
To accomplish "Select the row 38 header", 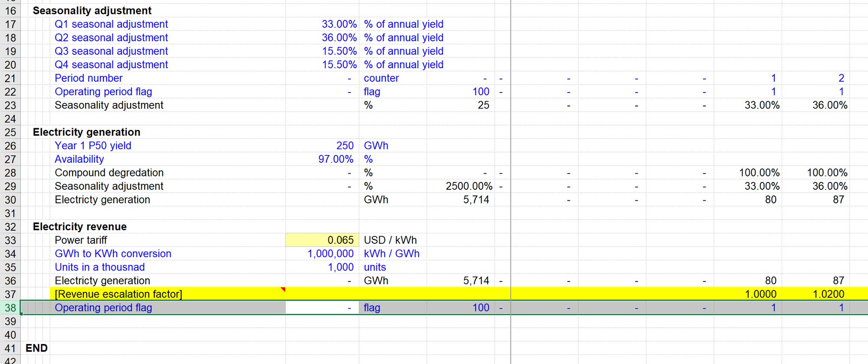I will point(10,308).
